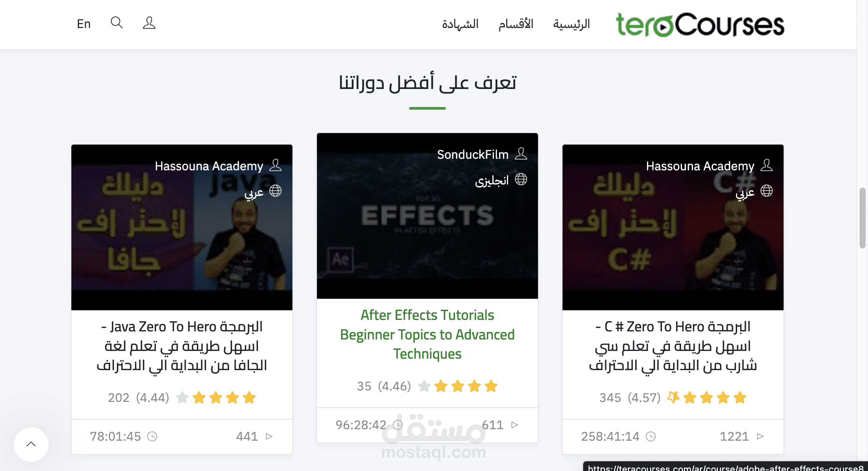Open الرئيسية menu item
Viewport: 868px width, 471px height.
[571, 24]
